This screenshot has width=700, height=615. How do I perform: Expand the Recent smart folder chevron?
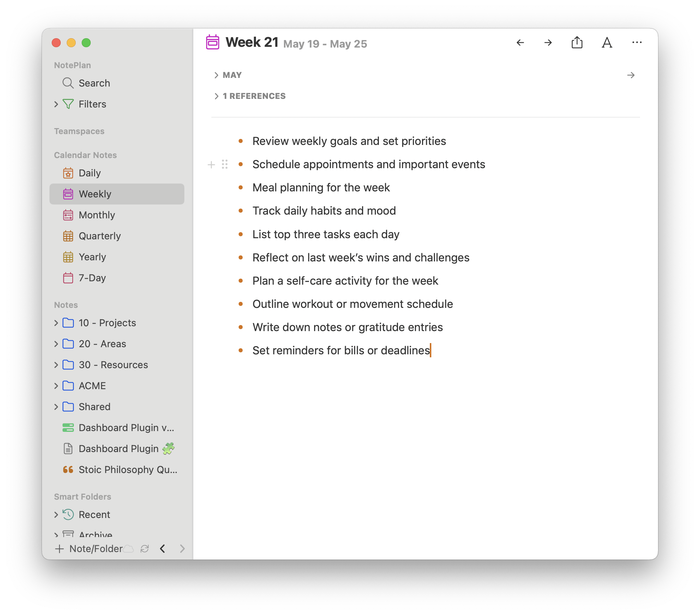point(56,515)
